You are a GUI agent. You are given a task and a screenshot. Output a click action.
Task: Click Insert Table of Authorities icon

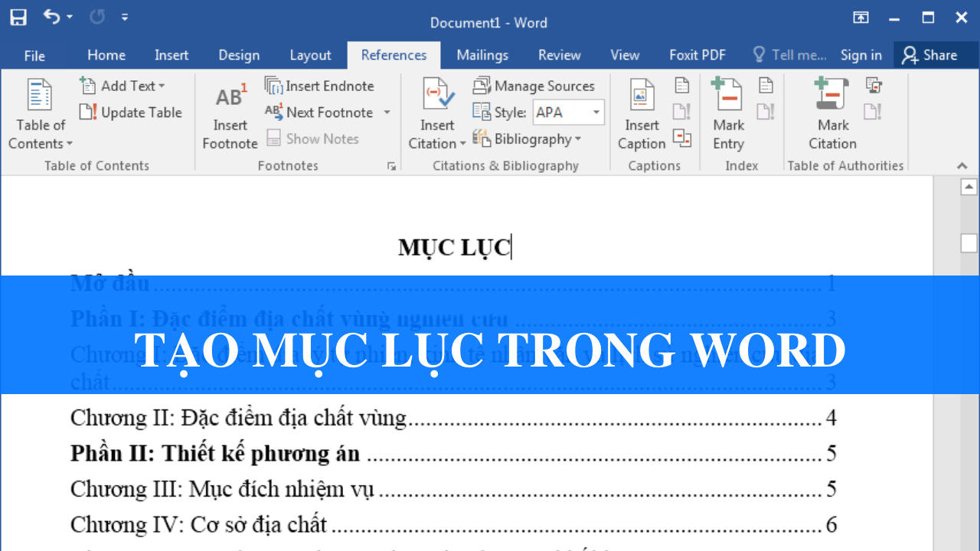873,85
